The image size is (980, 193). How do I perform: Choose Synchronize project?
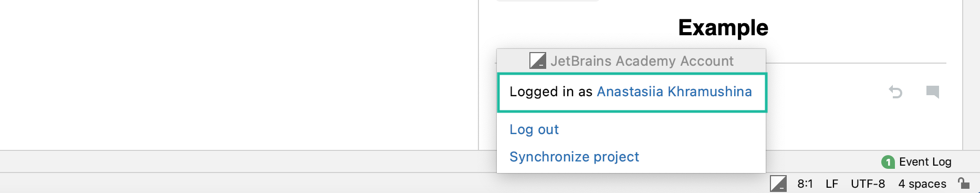click(x=574, y=157)
